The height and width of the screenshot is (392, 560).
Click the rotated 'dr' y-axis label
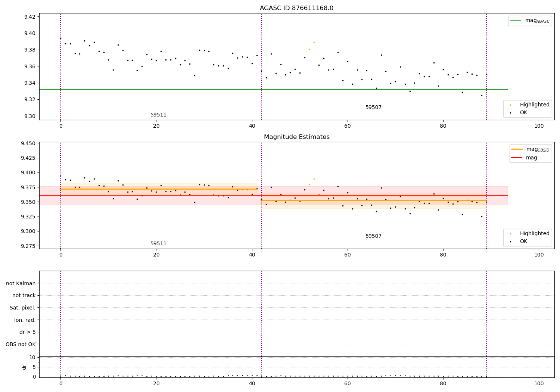[x=24, y=367]
